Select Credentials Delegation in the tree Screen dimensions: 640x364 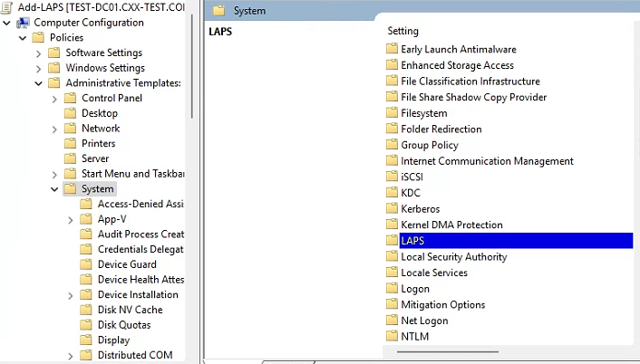140,249
